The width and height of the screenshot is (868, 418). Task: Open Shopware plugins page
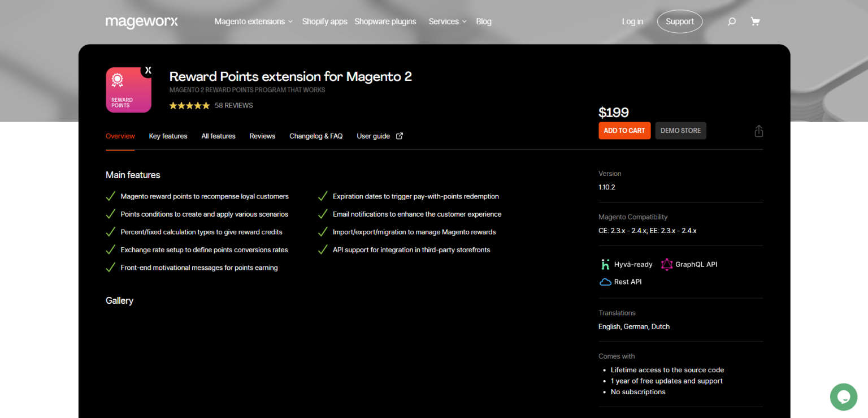[385, 21]
